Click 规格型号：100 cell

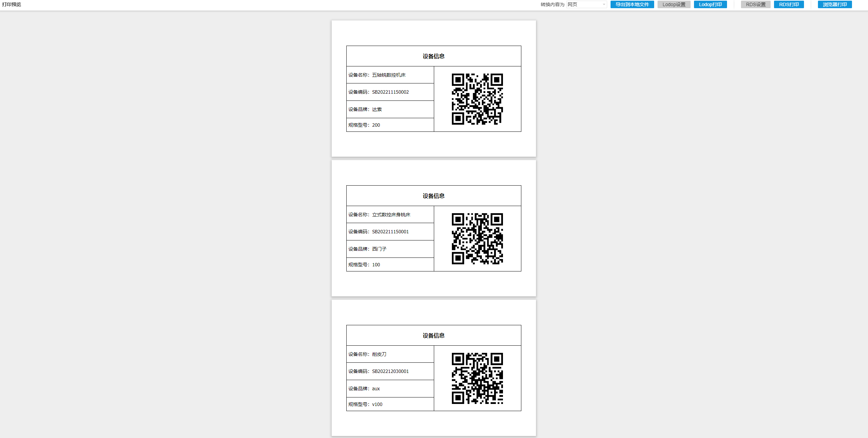(x=390, y=265)
